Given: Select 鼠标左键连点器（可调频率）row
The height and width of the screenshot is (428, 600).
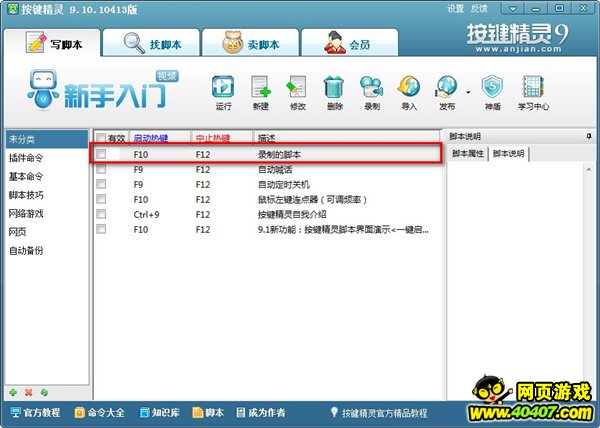Looking at the screenshot, I should pyautogui.click(x=312, y=199).
